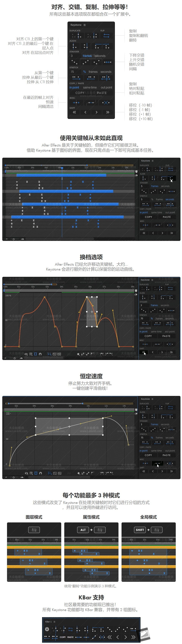Click the gear settings icon in KBar
Screen dimensions: 182x644
47,629
